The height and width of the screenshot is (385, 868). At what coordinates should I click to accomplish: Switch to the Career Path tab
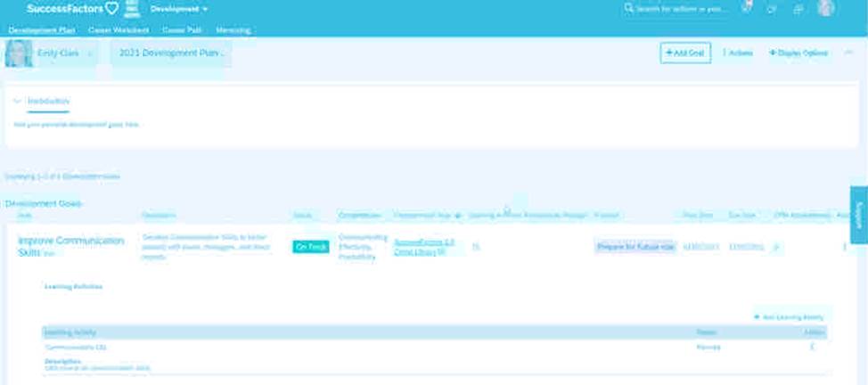pyautogui.click(x=182, y=30)
